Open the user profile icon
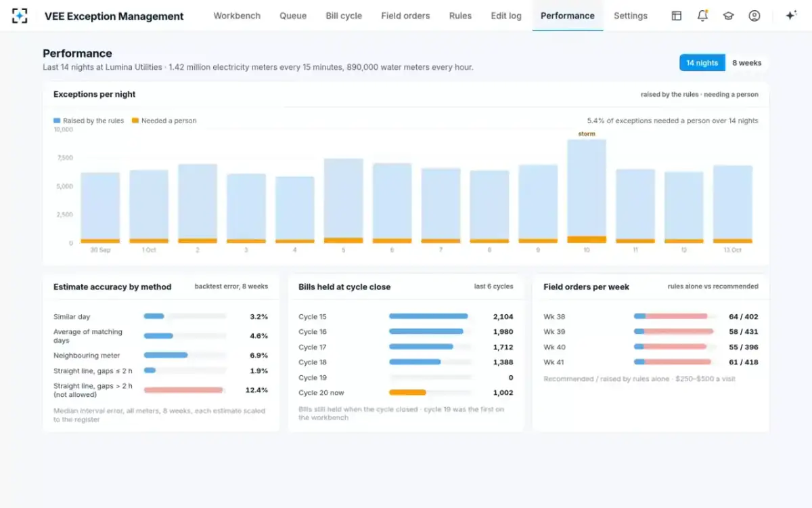 click(754, 16)
